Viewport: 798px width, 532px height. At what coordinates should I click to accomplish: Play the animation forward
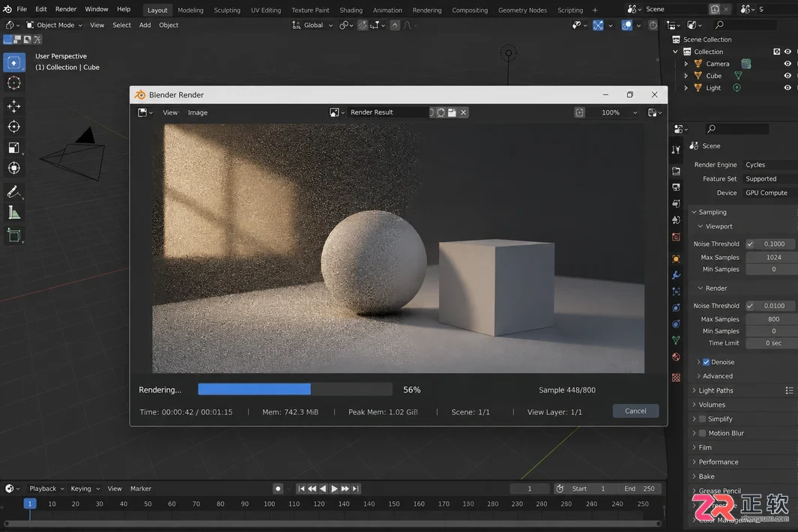click(334, 489)
